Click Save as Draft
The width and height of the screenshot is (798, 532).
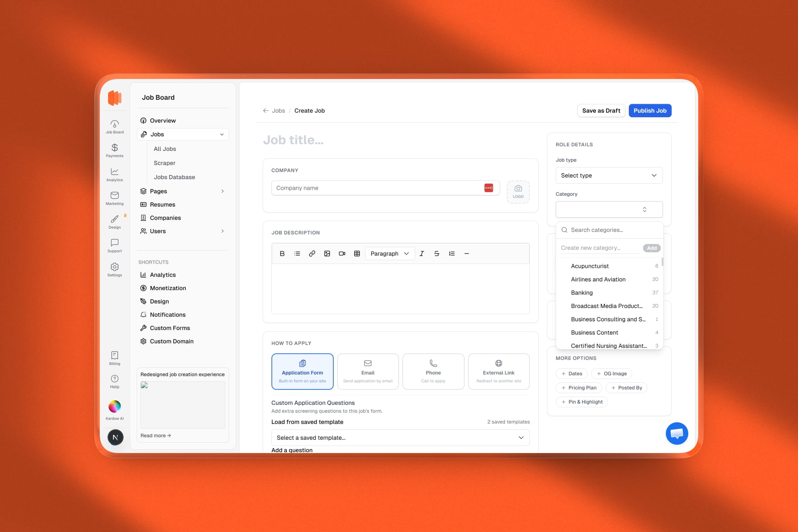pyautogui.click(x=601, y=111)
